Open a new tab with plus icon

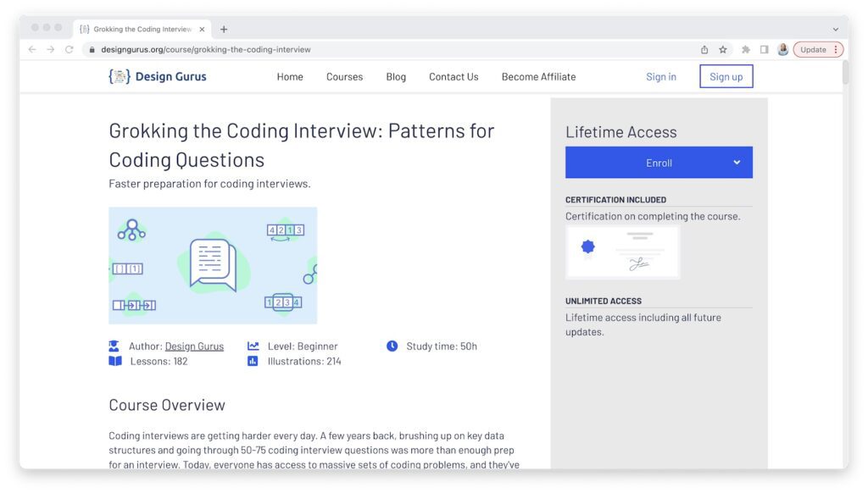tap(224, 30)
